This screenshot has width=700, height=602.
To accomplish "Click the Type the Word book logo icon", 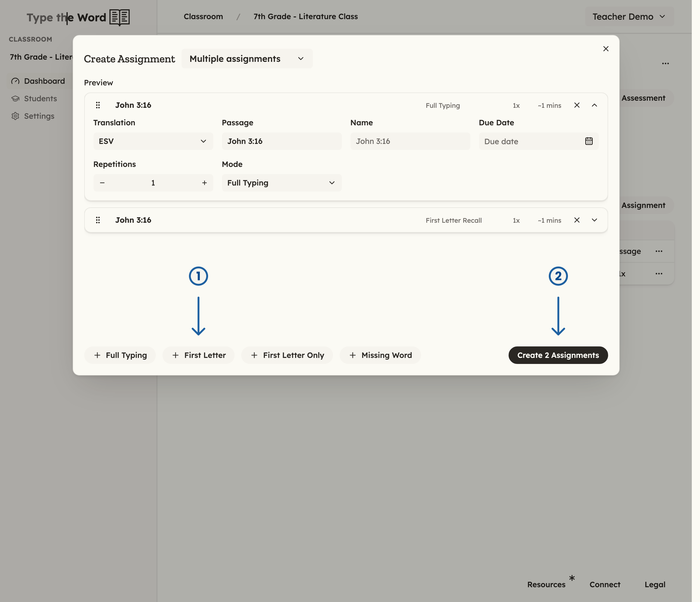I will [x=119, y=17].
